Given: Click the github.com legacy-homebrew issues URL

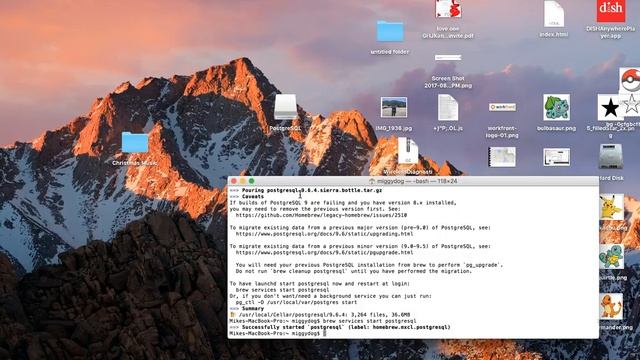Looking at the screenshot, I should coord(321,215).
